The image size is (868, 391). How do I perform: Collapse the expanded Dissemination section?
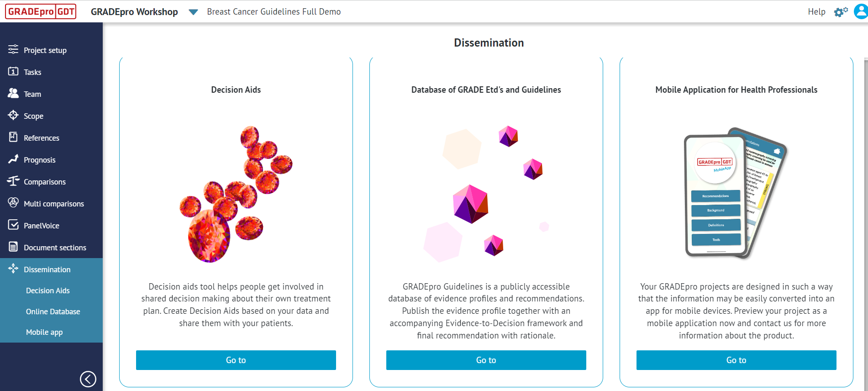[47, 269]
